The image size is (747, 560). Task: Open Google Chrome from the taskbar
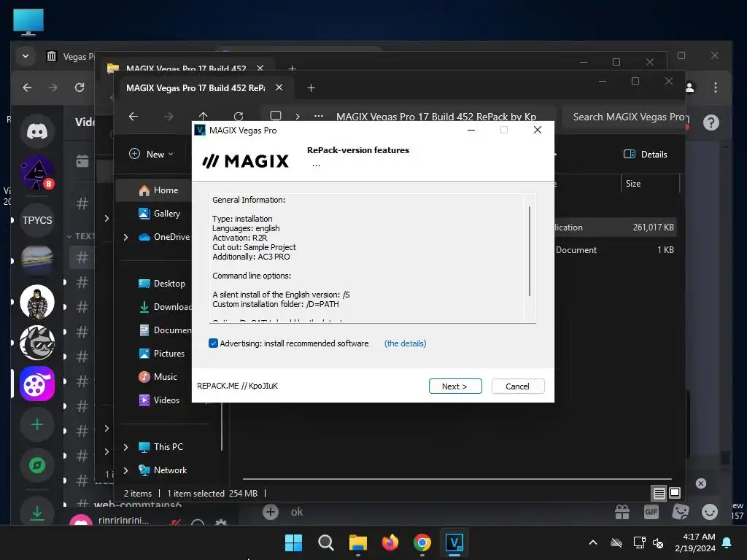(x=422, y=542)
